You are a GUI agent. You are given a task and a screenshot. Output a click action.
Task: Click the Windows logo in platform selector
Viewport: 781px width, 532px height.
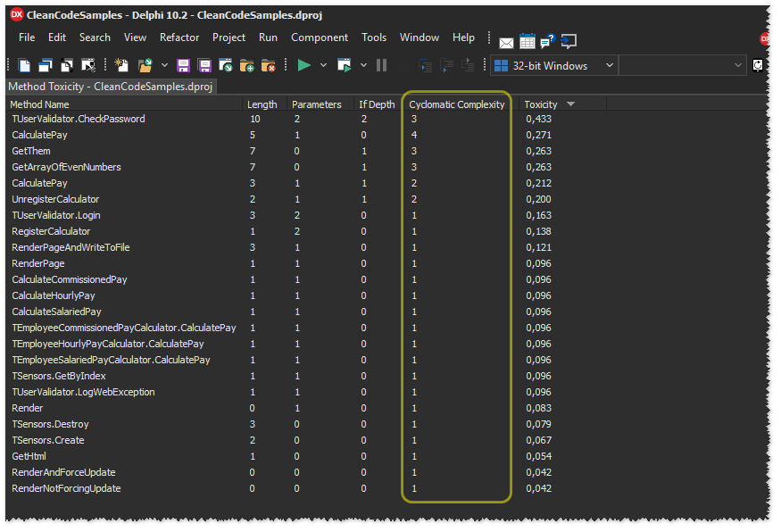coord(501,66)
